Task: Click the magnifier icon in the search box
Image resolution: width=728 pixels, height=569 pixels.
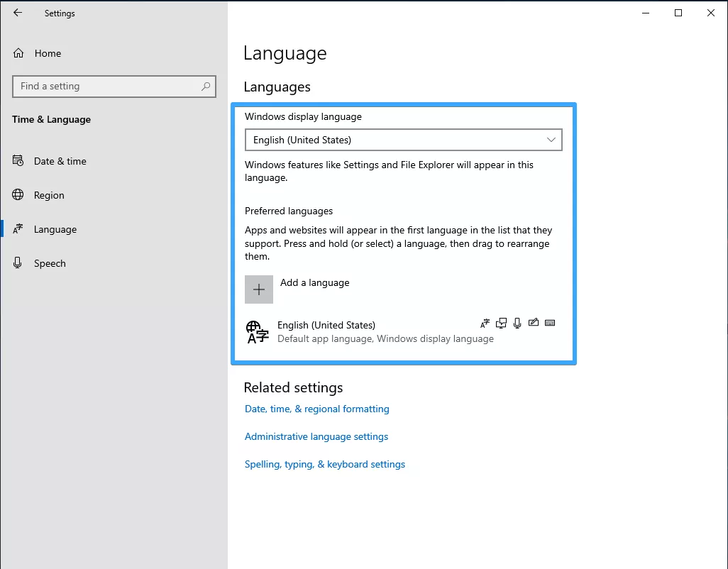Action: [206, 87]
